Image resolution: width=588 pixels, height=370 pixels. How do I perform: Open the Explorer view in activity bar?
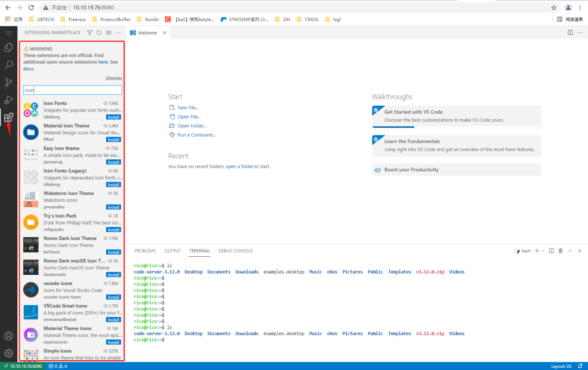[9, 47]
